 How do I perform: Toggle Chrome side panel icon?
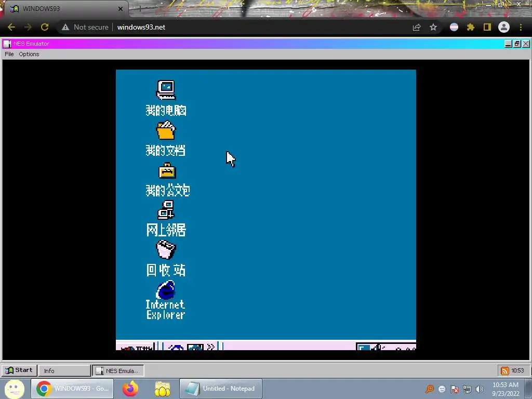[x=487, y=27]
